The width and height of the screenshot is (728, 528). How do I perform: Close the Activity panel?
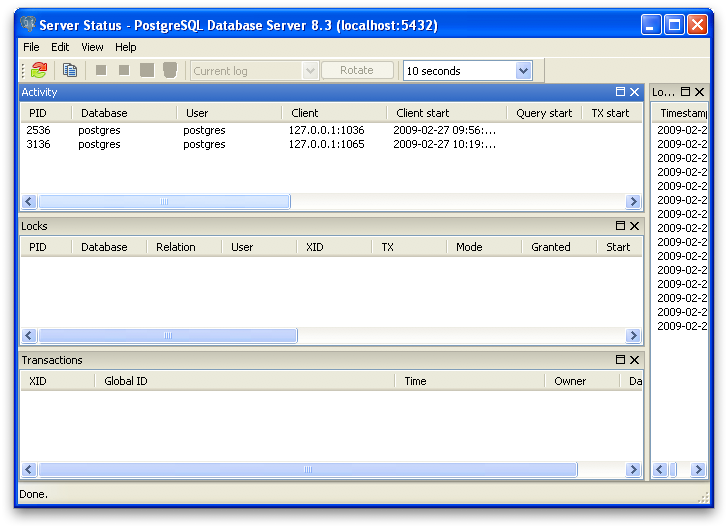(x=634, y=92)
